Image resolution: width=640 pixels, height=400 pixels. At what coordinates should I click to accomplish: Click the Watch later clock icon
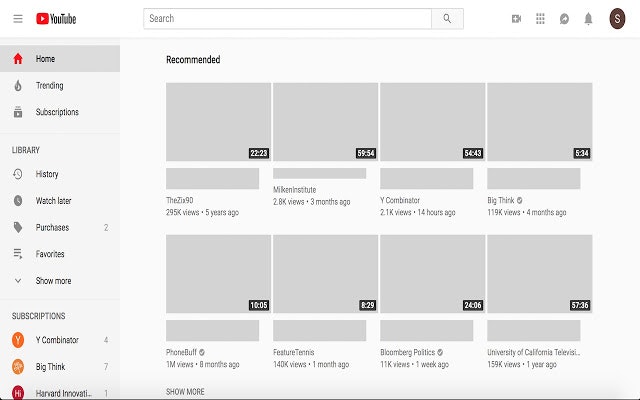pos(18,201)
